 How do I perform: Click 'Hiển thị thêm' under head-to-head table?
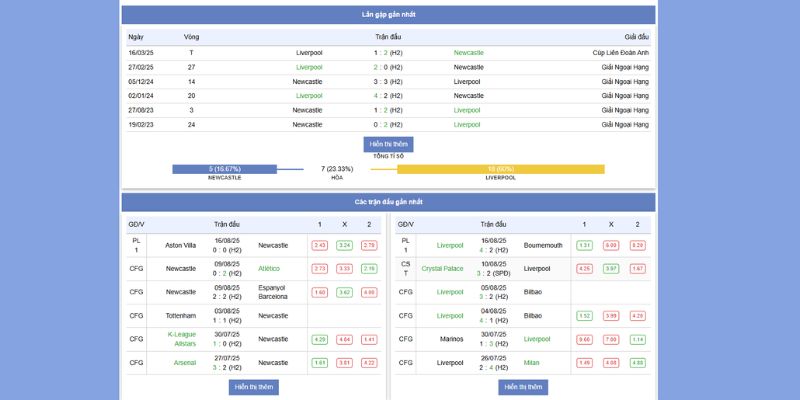[388, 144]
